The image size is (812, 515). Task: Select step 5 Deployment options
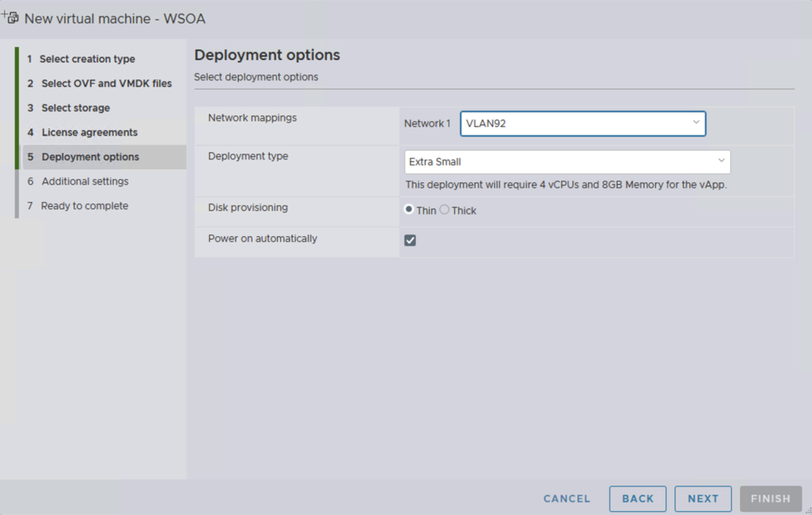(x=90, y=157)
